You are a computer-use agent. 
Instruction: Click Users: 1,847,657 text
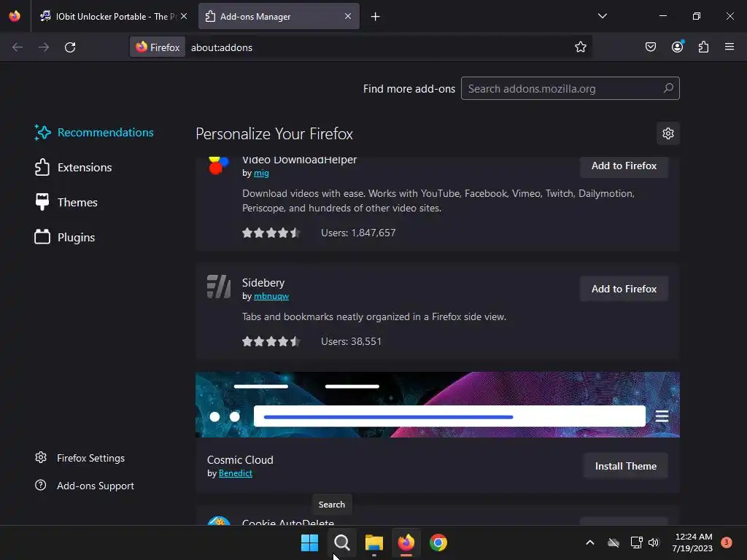click(358, 233)
